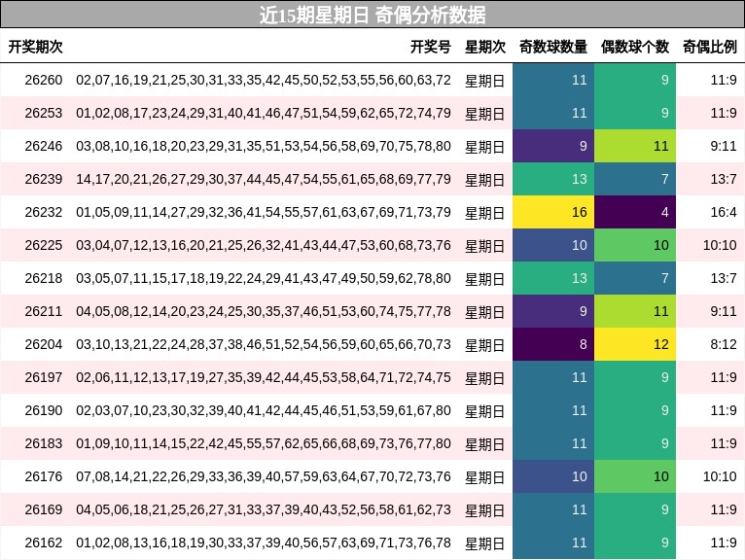The image size is (745, 560).
Task: Select draw number 26218
Action: (44, 278)
